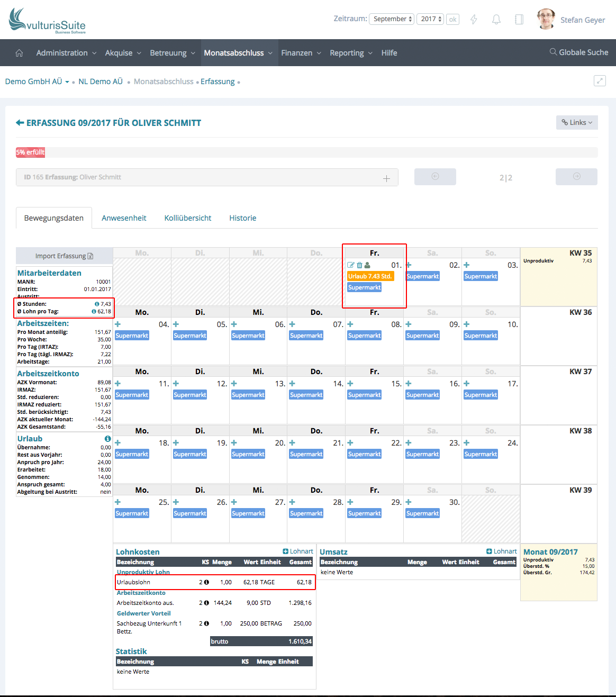Click the plus icon on Monday 04.
This screenshot has height=697, width=616.
(118, 324)
